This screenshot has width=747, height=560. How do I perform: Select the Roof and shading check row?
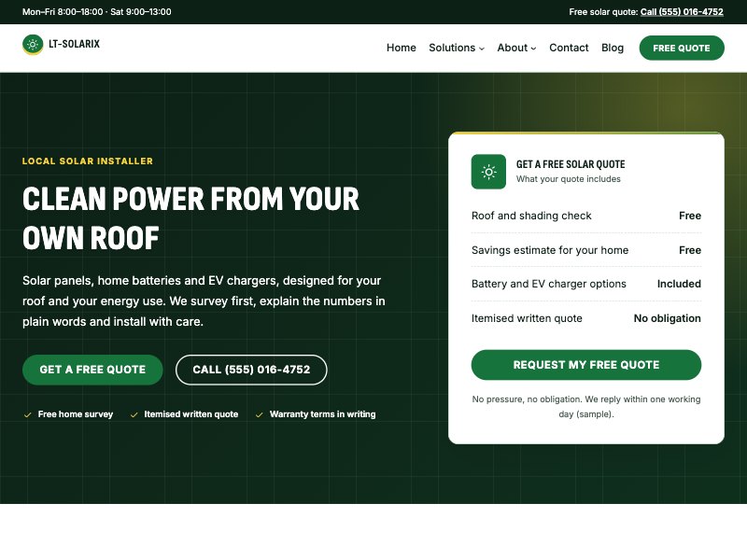coord(586,216)
